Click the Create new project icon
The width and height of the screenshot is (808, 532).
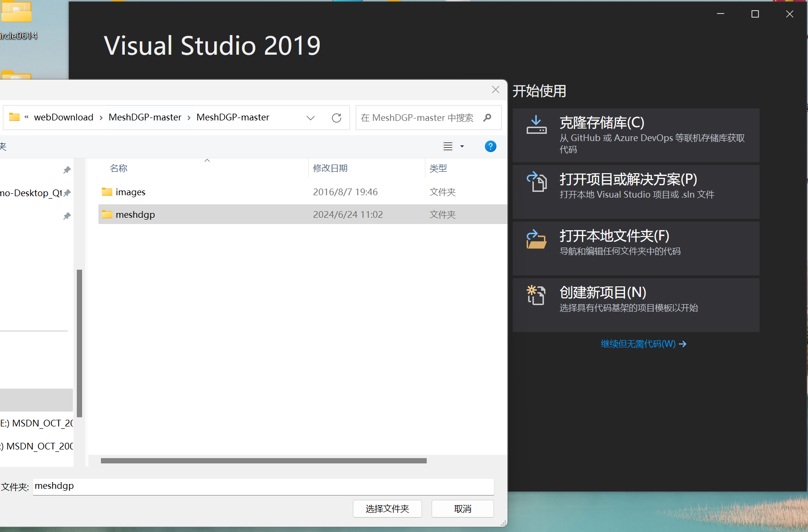point(536,295)
